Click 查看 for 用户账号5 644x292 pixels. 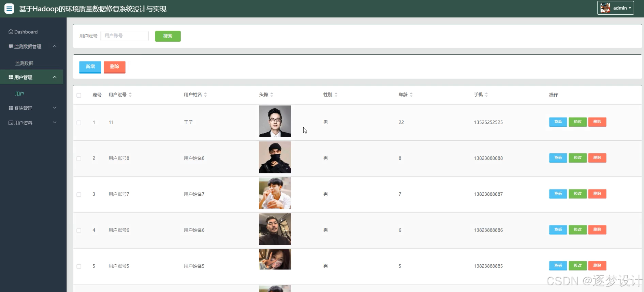(558, 266)
